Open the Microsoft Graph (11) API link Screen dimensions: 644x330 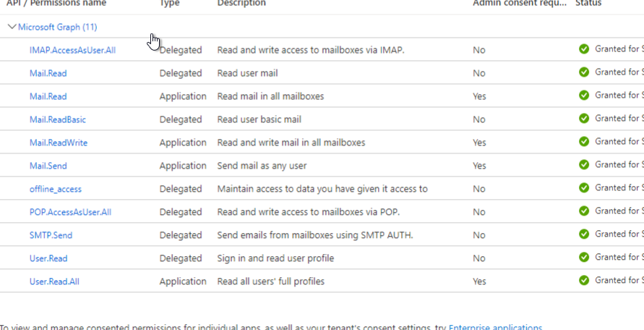point(58,27)
